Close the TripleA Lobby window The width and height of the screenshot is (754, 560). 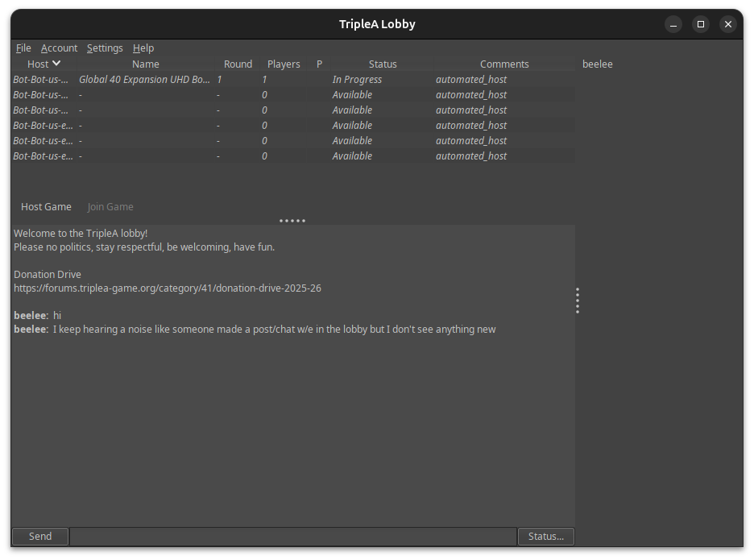pos(728,24)
